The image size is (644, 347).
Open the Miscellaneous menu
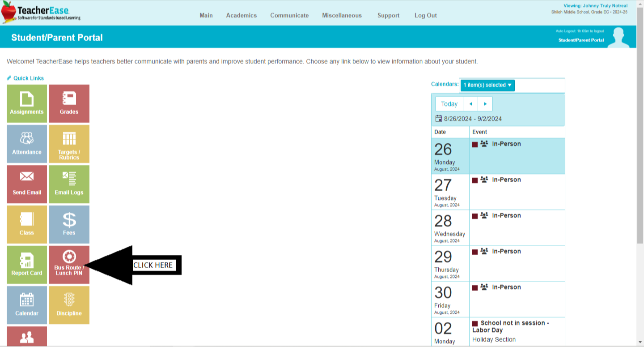pyautogui.click(x=342, y=15)
